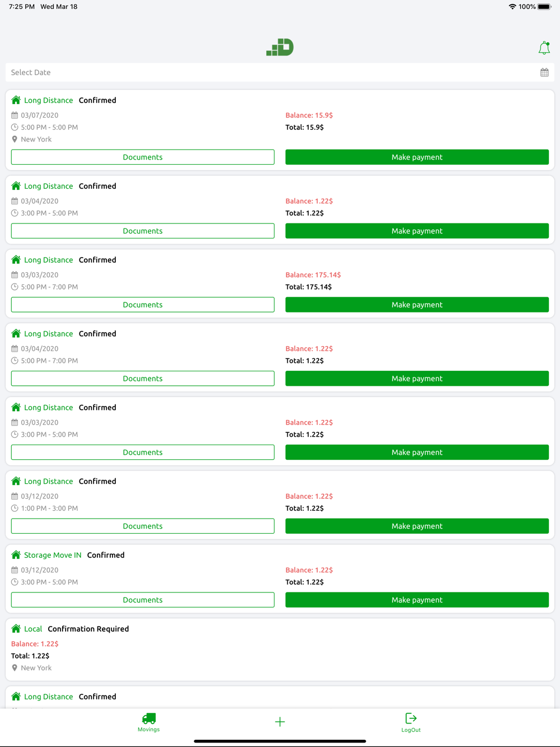Click the house icon of the 03/07/2020 move

coord(16,100)
